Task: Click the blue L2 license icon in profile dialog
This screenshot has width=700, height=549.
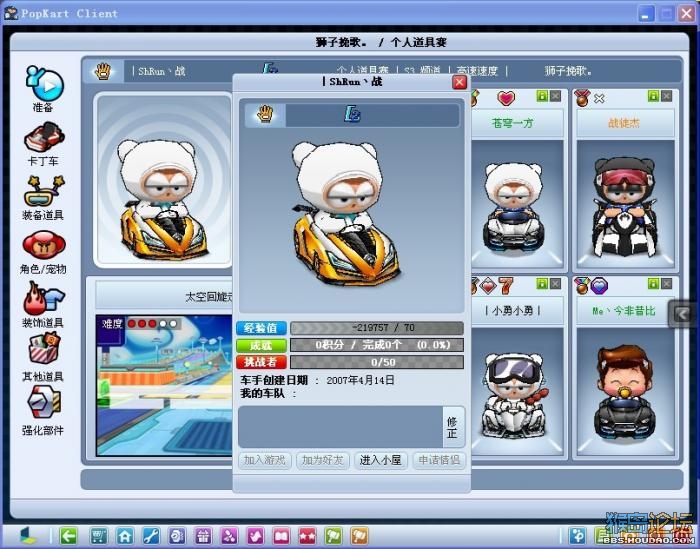Action: [353, 115]
